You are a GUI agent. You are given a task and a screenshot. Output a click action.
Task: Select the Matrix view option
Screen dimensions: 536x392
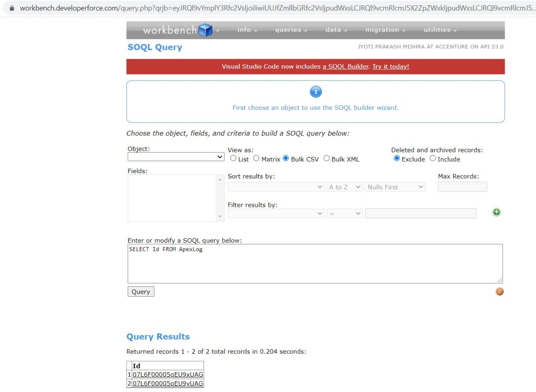pyautogui.click(x=256, y=159)
